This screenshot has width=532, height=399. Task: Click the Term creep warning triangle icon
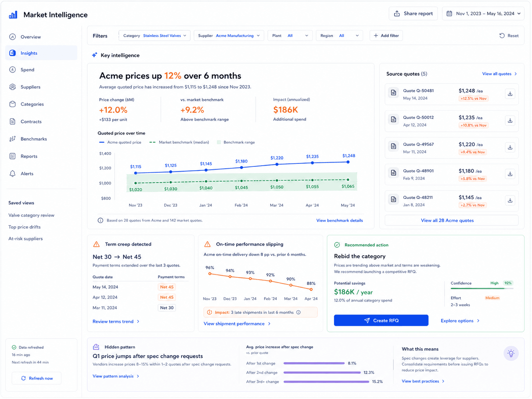[97, 244]
